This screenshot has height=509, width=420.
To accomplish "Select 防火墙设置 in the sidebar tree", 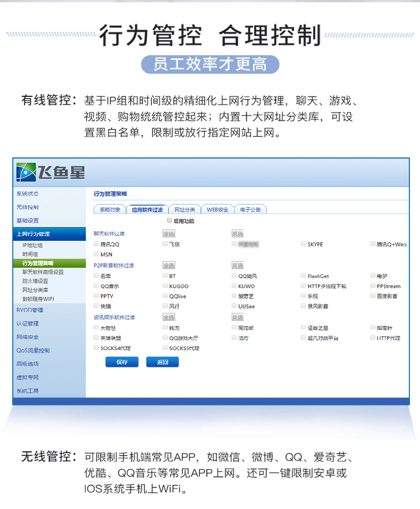I will pos(35,281).
